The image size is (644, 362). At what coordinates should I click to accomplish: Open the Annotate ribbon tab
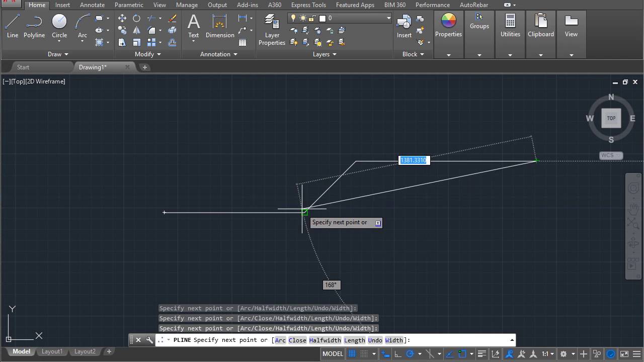point(92,5)
